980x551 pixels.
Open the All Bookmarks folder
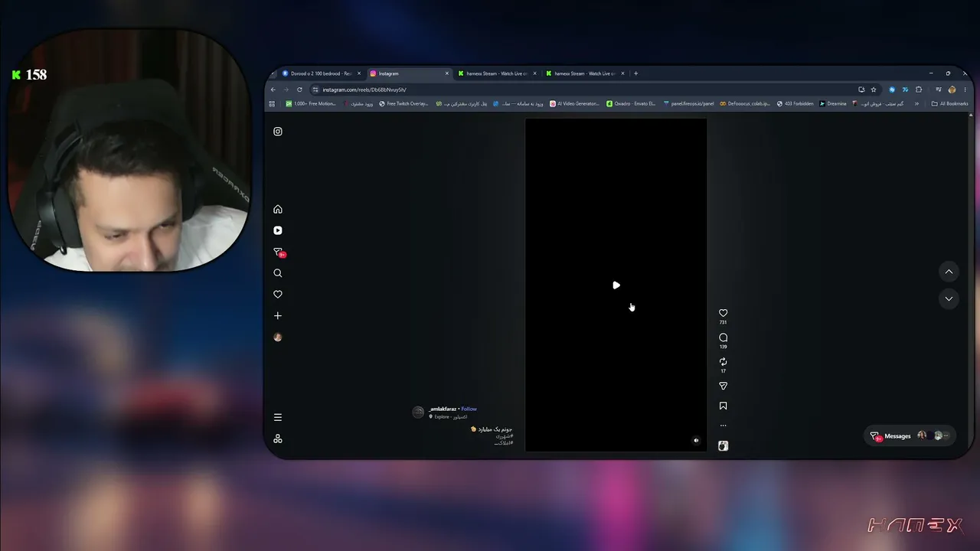(949, 103)
